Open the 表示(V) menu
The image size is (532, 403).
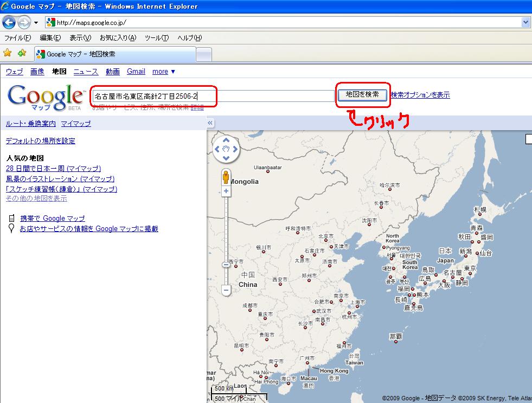(x=80, y=37)
